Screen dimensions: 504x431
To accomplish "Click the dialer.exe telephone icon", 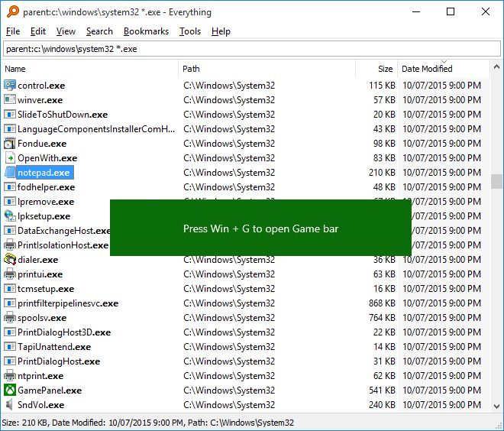I will point(10,260).
